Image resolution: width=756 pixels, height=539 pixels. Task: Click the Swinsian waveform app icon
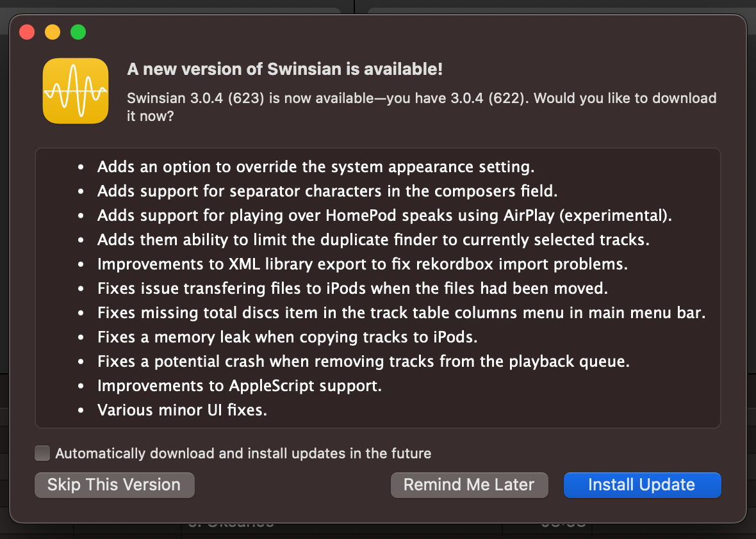point(76,90)
